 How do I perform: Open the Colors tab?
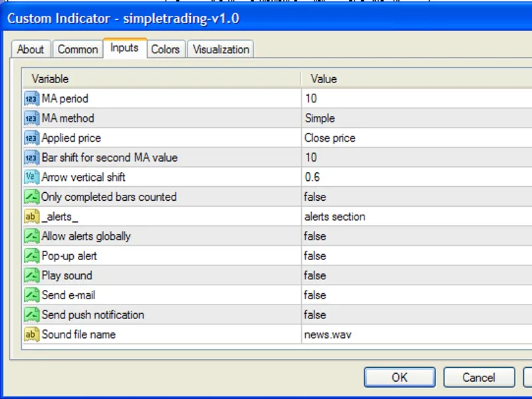[x=165, y=49]
